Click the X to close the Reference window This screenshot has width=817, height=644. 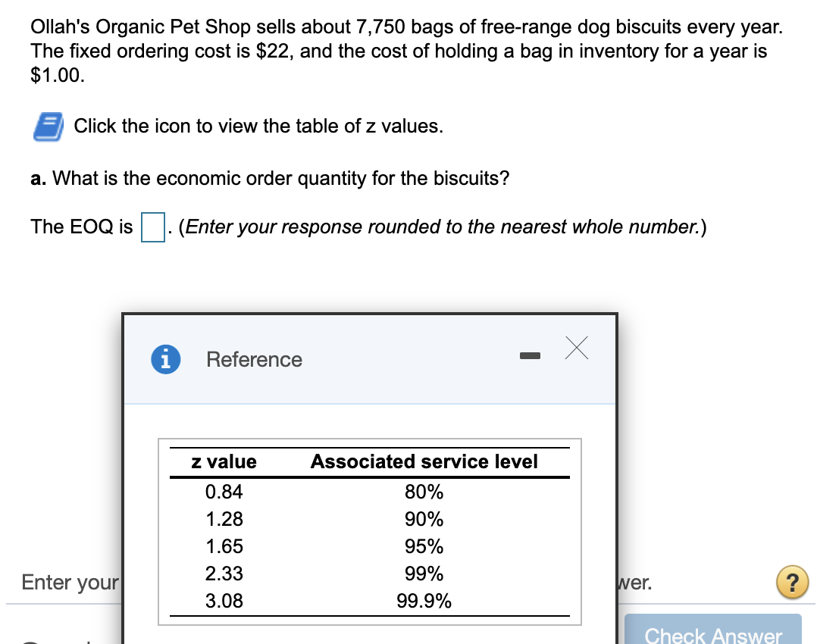coord(576,348)
